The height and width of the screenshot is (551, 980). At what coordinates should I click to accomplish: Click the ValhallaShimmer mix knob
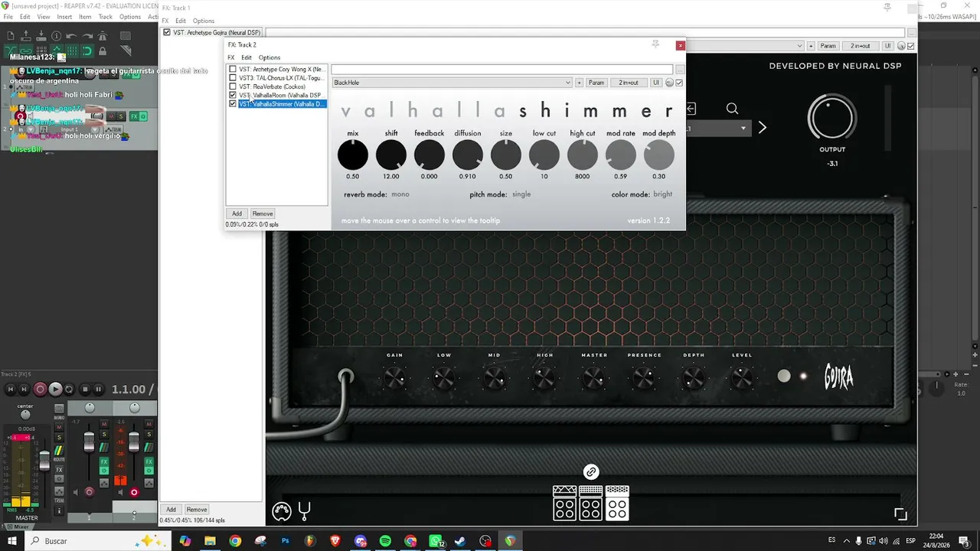pyautogui.click(x=353, y=155)
